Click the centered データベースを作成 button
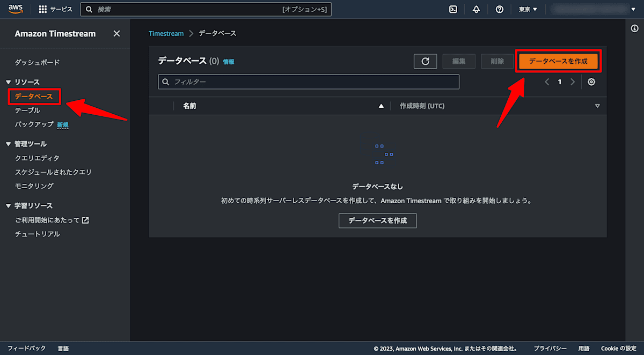Viewport: 644px width, 355px height. (378, 220)
